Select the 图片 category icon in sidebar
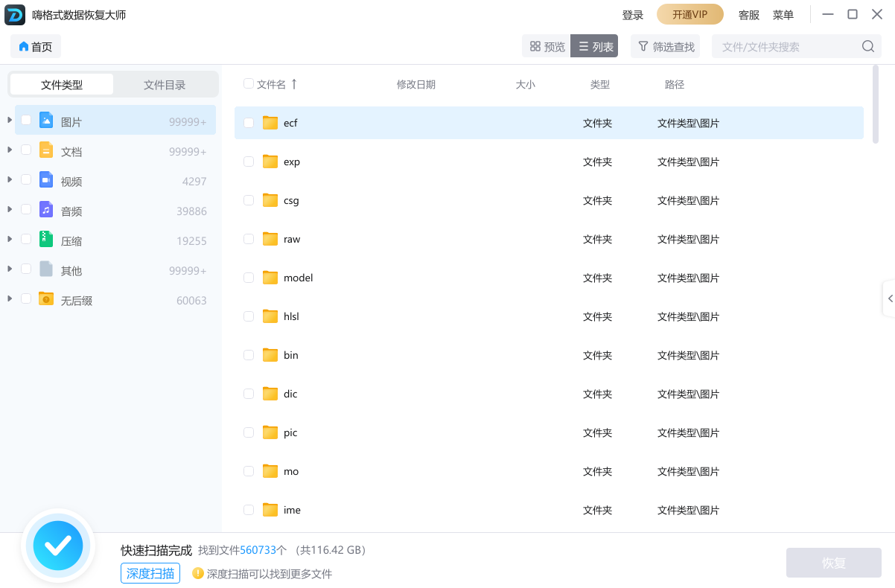The image size is (895, 588). [x=45, y=121]
